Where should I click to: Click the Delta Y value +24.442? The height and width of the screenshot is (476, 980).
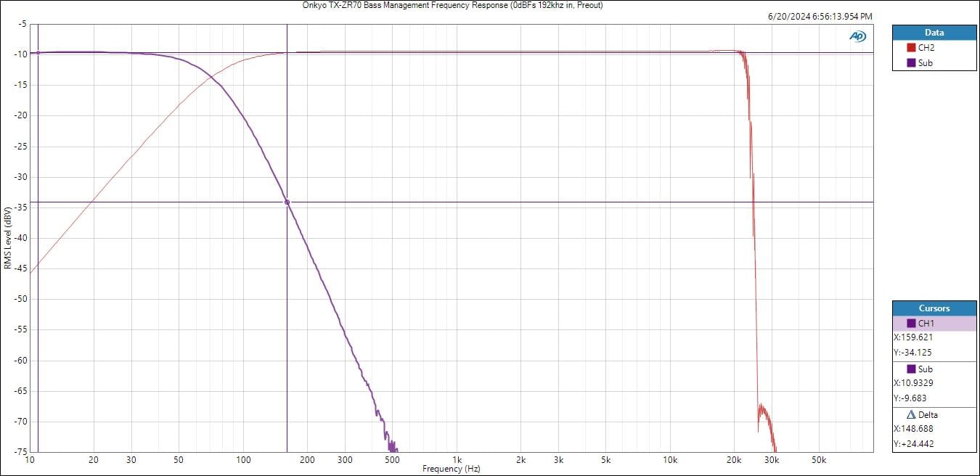(x=913, y=444)
